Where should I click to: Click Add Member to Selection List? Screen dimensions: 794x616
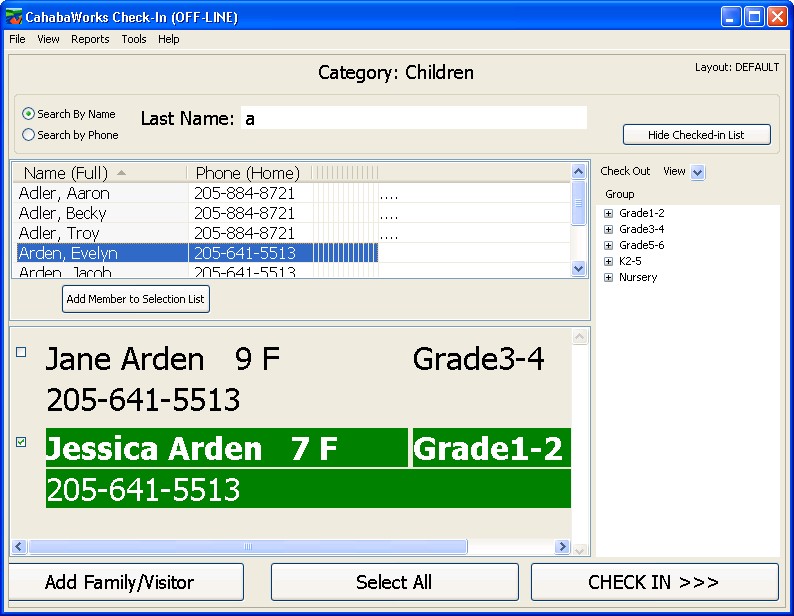[x=136, y=299]
